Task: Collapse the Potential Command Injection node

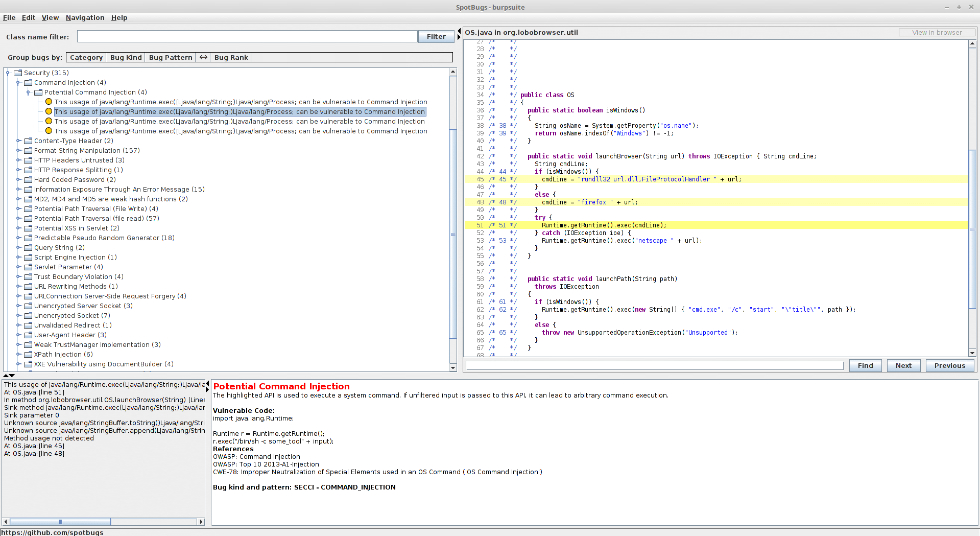Action: (x=28, y=92)
